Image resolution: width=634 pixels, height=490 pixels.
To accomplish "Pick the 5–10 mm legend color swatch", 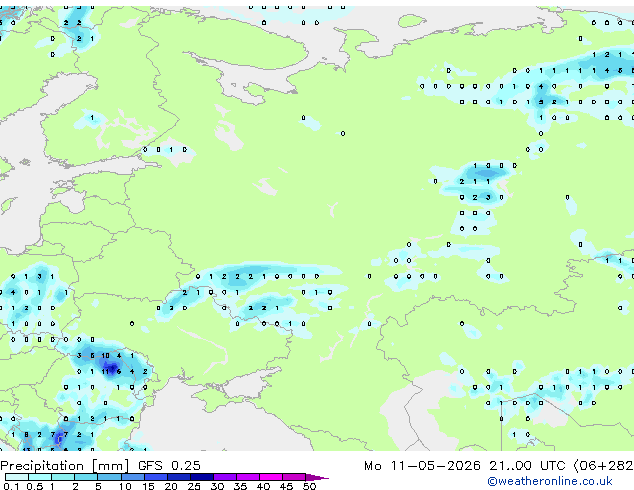I will click(109, 477).
